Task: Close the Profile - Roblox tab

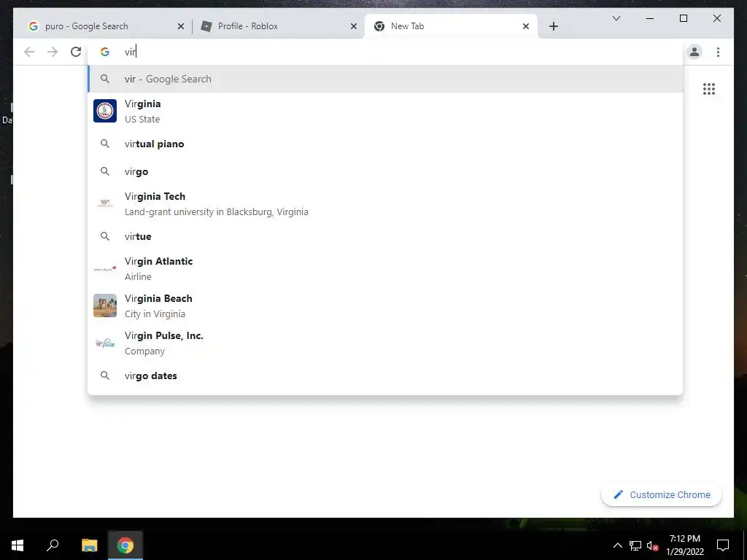Action: (354, 26)
